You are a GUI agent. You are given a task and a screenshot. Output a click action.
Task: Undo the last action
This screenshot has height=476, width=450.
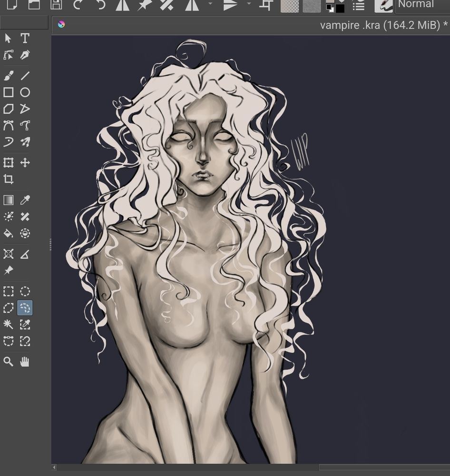pos(78,5)
